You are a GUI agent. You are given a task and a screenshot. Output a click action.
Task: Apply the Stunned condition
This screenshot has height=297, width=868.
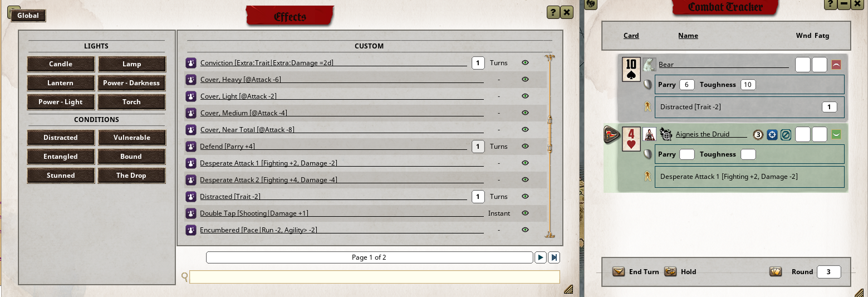pyautogui.click(x=61, y=176)
